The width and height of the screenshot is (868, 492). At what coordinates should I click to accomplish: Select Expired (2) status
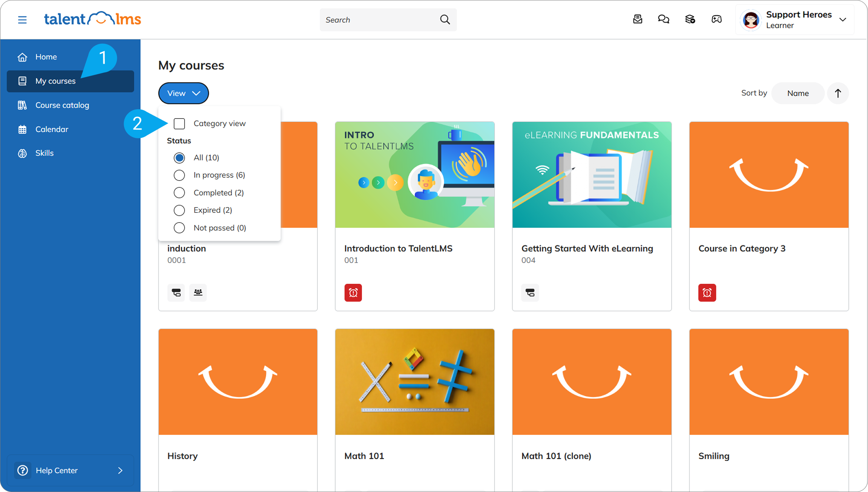[179, 210]
